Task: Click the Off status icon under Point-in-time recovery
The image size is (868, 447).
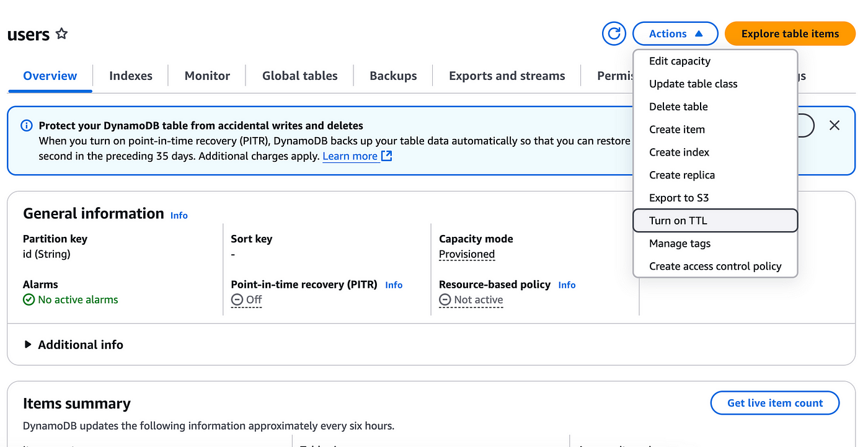Action: point(236,299)
